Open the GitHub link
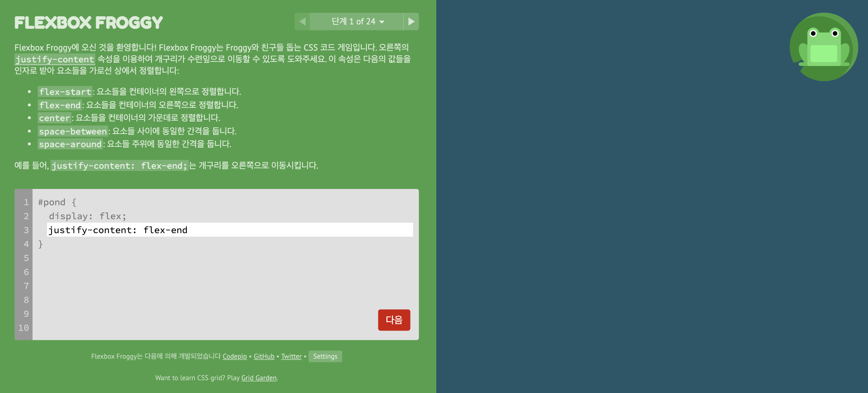The width and height of the screenshot is (868, 393). pyautogui.click(x=264, y=356)
